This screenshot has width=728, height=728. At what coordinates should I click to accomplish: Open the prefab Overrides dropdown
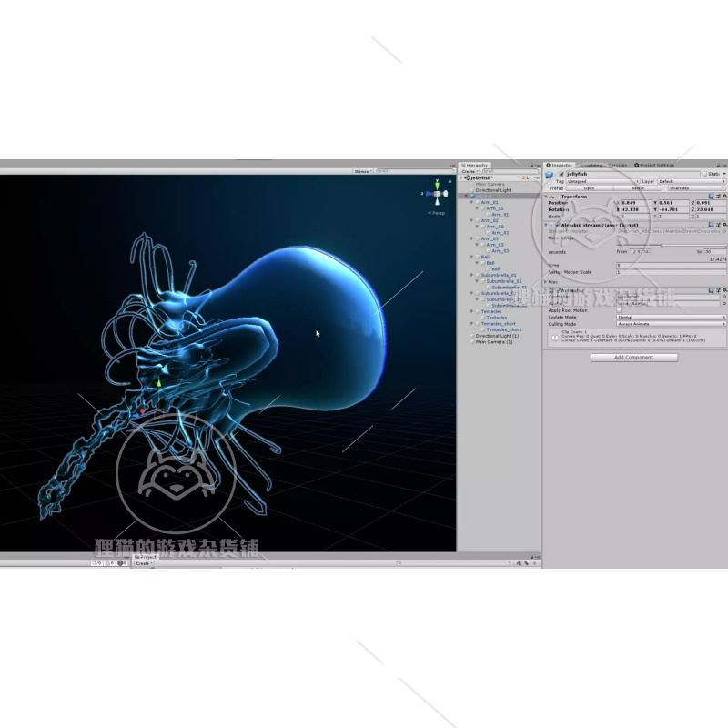coord(697,188)
